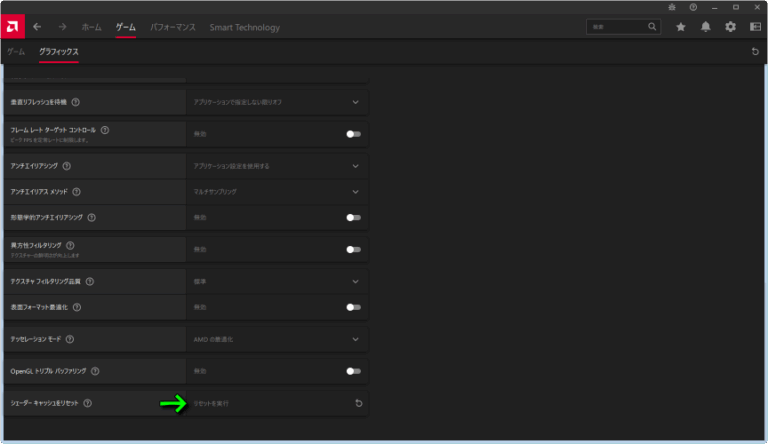Click the reset icon in Shader Cache row
The image size is (768, 444).
click(358, 403)
